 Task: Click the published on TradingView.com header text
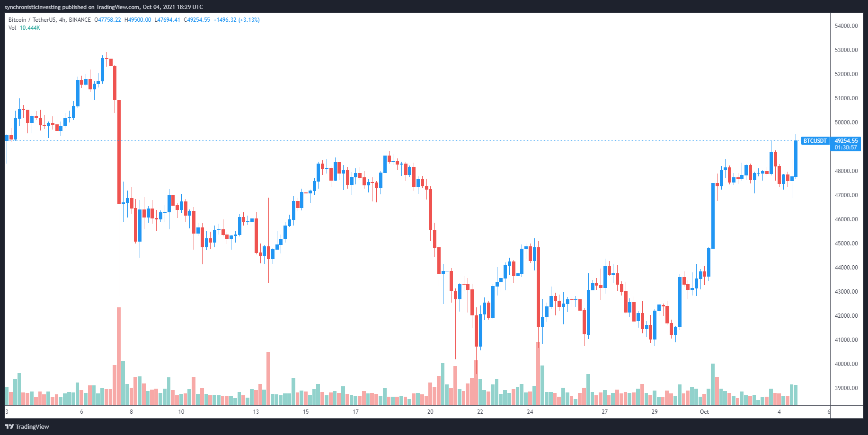click(101, 7)
